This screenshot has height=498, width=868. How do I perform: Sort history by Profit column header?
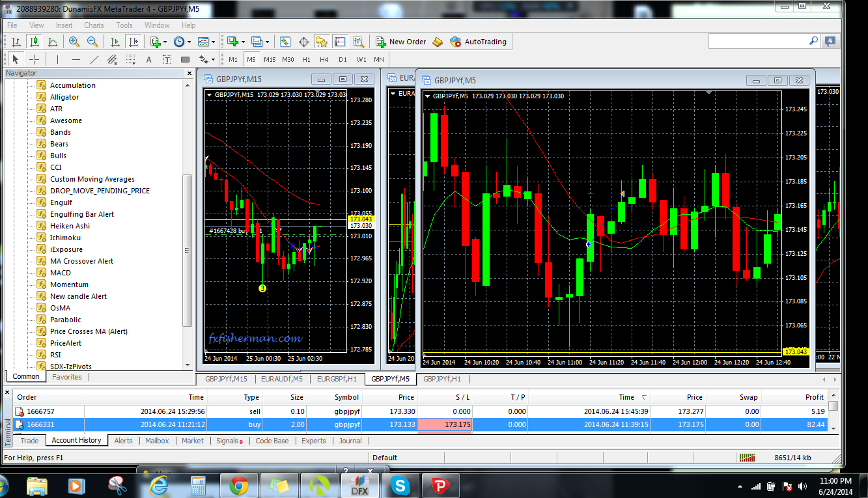(x=795, y=397)
